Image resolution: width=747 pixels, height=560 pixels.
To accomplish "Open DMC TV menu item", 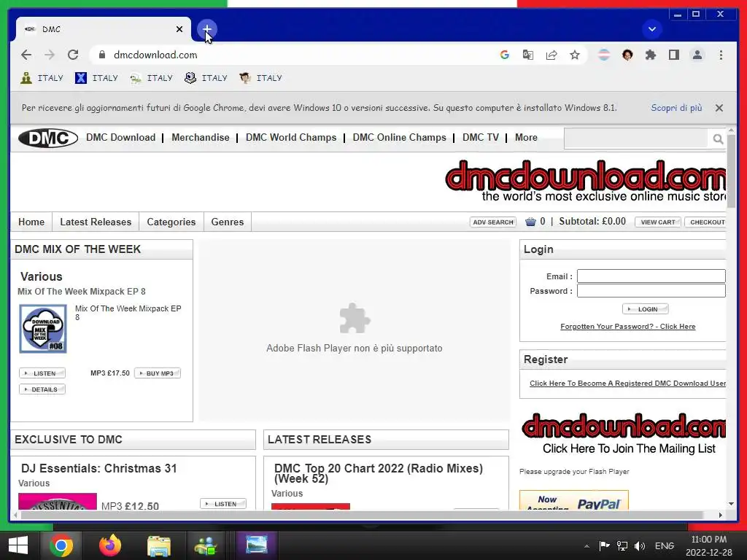I will click(480, 137).
